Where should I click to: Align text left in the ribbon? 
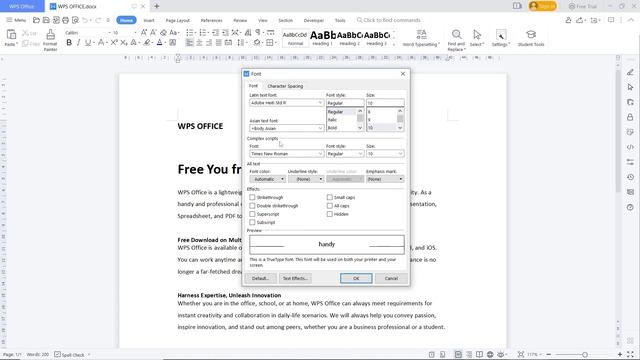click(x=189, y=42)
